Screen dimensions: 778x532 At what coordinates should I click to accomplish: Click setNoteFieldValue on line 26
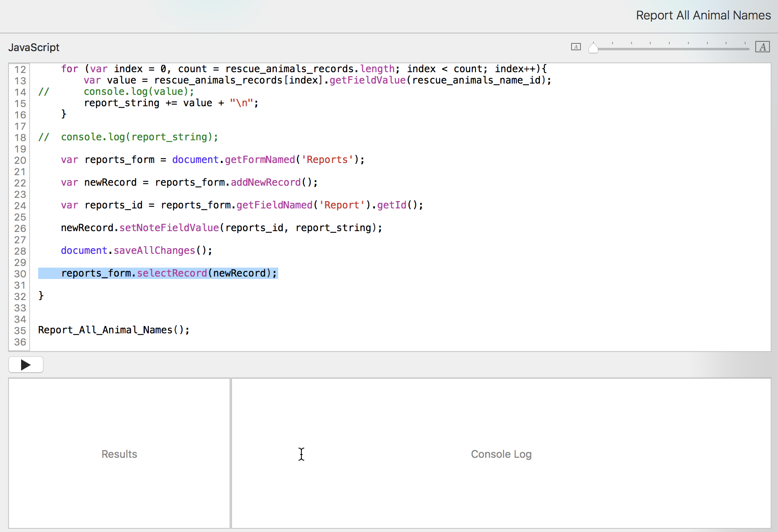[169, 228]
